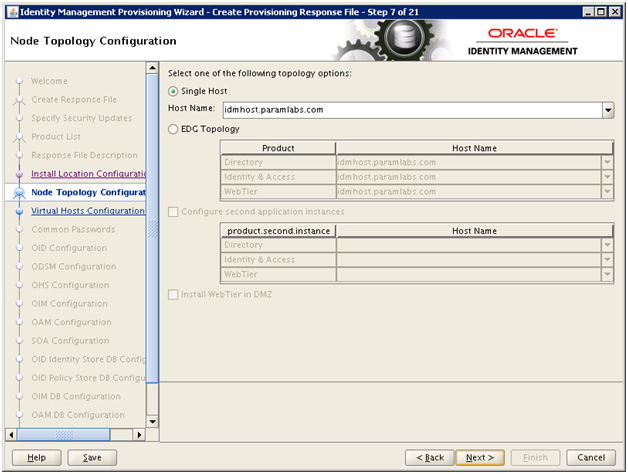This screenshot has width=628, height=474.
Task: Maximize the wizard window
Action: coord(601,12)
